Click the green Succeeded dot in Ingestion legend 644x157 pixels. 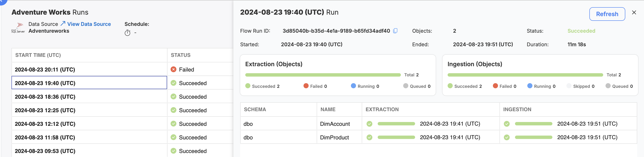click(x=450, y=86)
